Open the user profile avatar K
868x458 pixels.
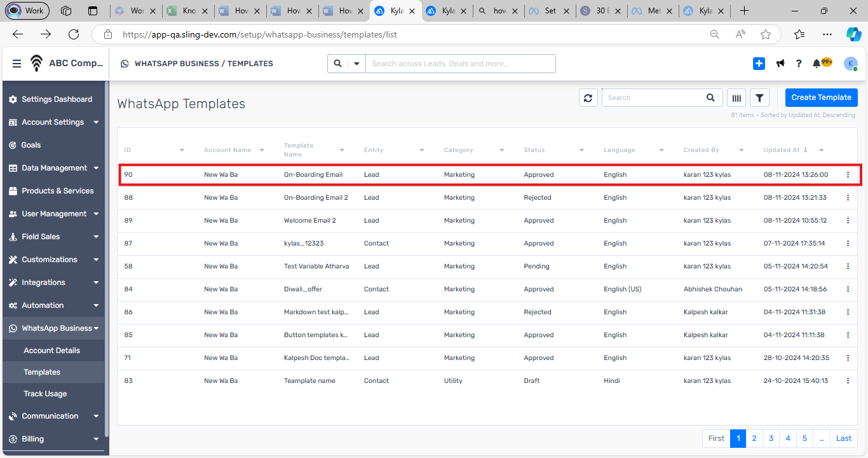coord(850,64)
